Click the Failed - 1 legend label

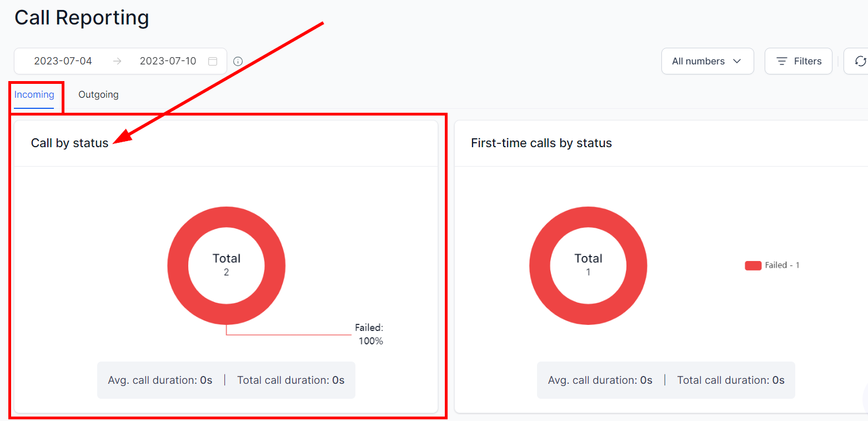(x=782, y=265)
